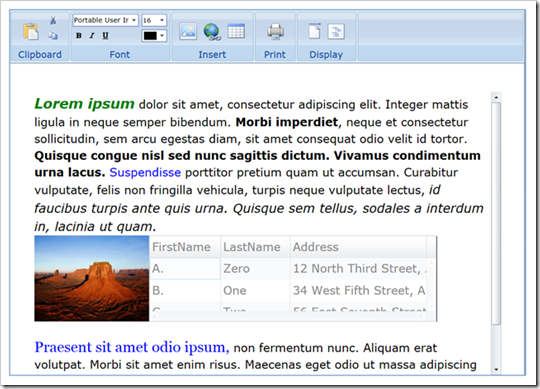Image resolution: width=540 pixels, height=389 pixels.
Task: Click the desert butte image
Action: (x=92, y=278)
